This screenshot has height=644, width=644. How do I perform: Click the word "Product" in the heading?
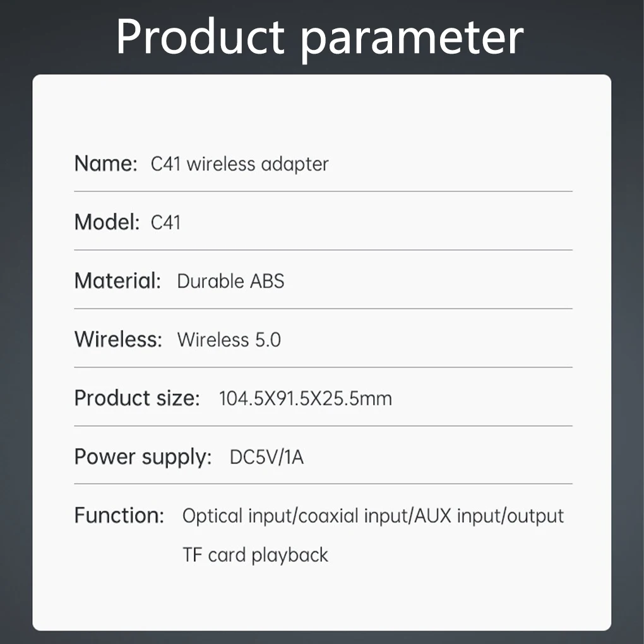(200, 37)
